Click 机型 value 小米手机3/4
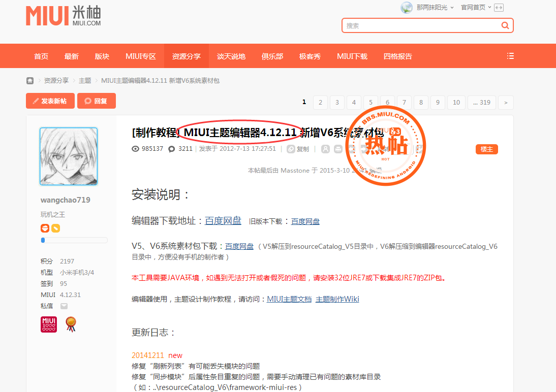The image size is (556, 392). point(77,273)
